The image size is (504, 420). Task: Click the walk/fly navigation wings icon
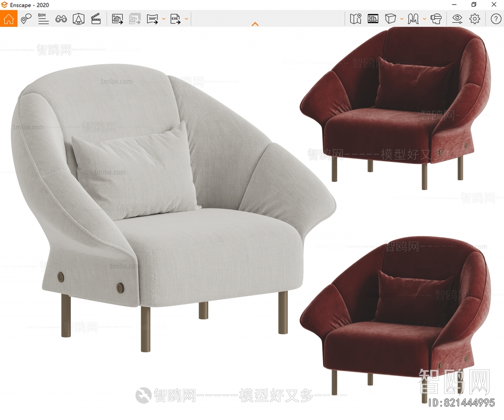click(x=413, y=19)
